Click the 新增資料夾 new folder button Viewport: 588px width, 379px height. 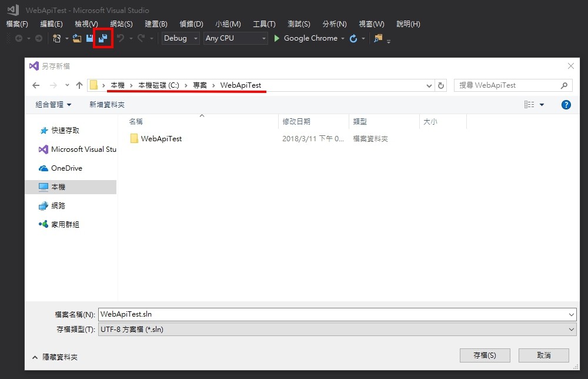tap(107, 105)
